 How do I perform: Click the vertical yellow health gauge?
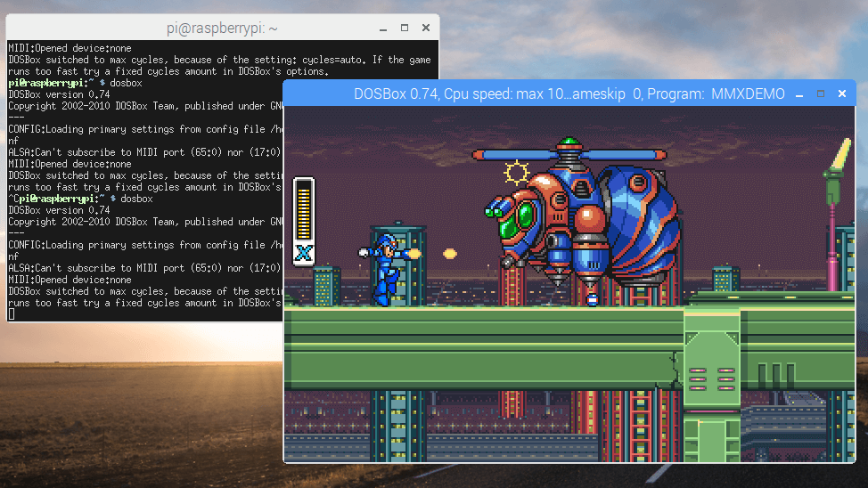(x=304, y=210)
